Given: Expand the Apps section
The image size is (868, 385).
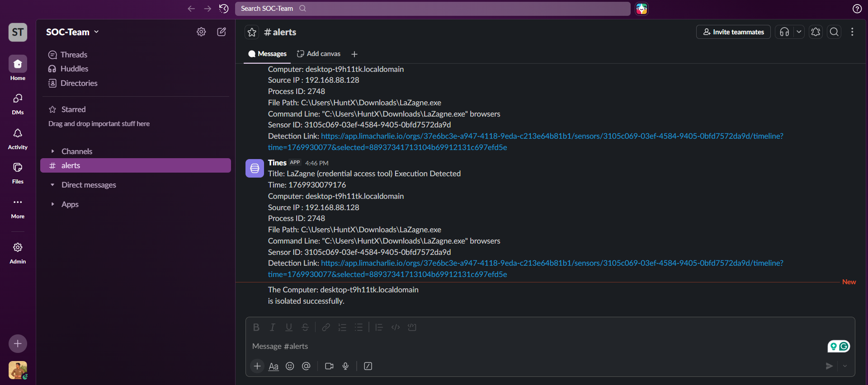Looking at the screenshot, I should pos(52,204).
